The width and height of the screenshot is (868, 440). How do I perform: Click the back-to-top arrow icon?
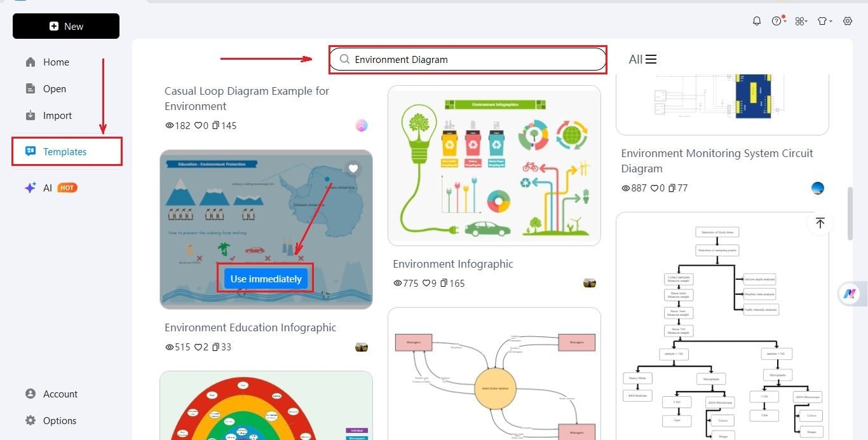(820, 223)
